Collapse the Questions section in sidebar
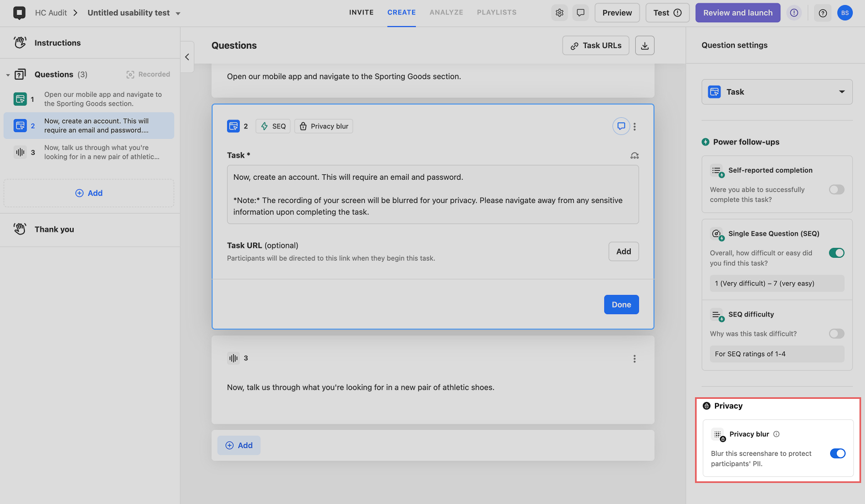The height and width of the screenshot is (504, 865). 8,75
